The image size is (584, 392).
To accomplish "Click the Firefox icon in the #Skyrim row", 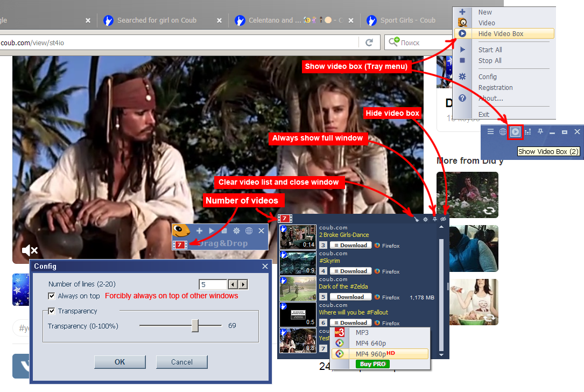I will click(x=377, y=271).
